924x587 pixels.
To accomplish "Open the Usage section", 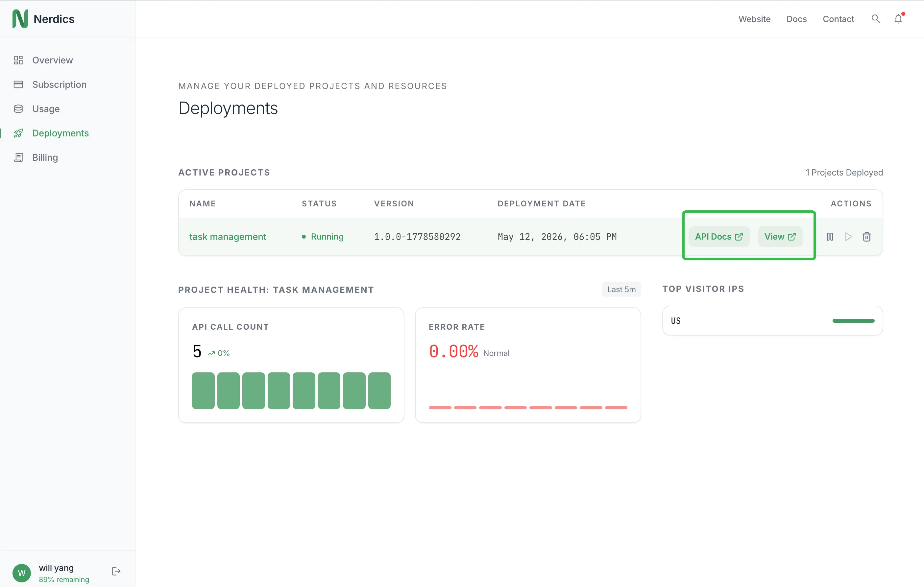I will [46, 109].
